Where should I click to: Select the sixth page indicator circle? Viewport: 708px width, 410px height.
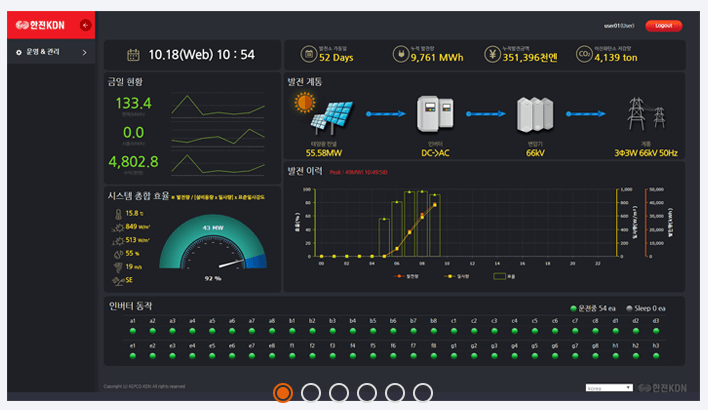pyautogui.click(x=423, y=393)
